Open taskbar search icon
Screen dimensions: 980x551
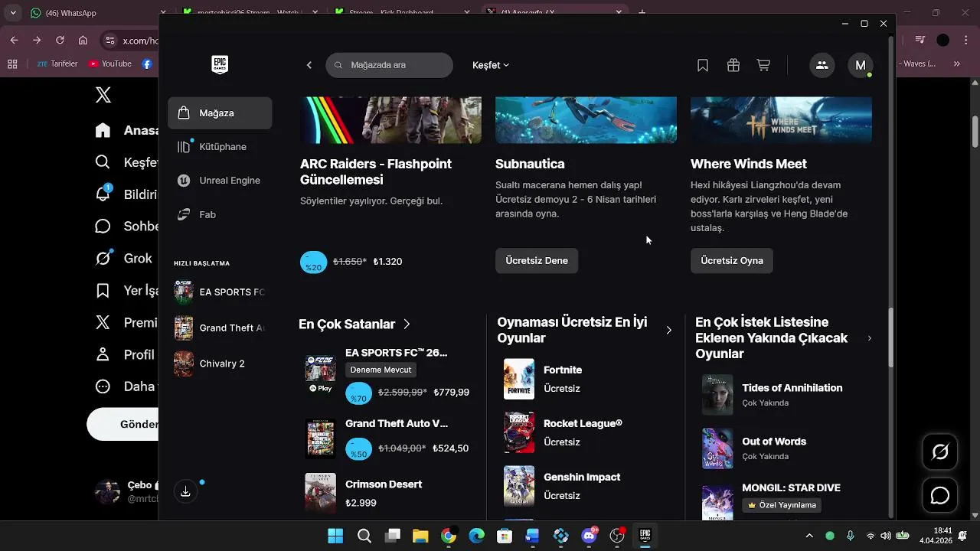coord(364,536)
